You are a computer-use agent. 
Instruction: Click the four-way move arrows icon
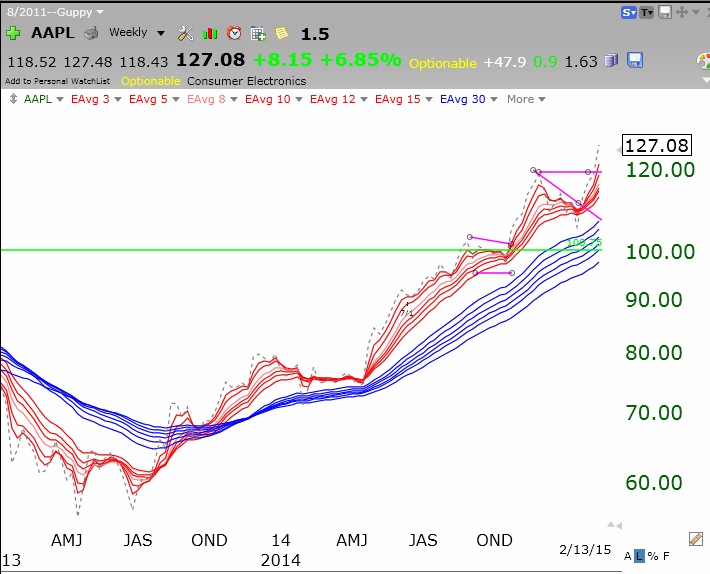pos(681,12)
